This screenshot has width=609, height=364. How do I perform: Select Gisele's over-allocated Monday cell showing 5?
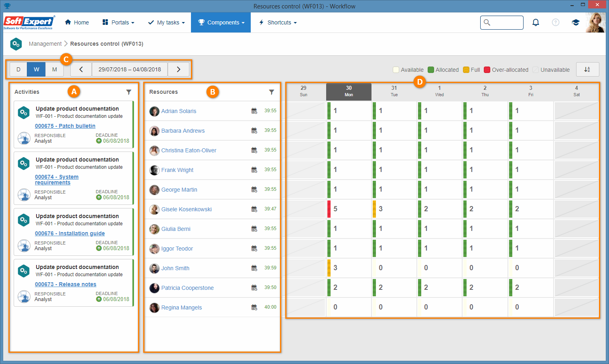click(x=349, y=209)
